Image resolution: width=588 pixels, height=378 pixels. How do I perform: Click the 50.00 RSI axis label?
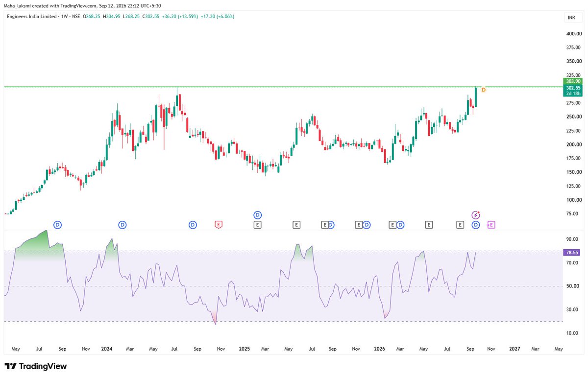click(x=573, y=286)
